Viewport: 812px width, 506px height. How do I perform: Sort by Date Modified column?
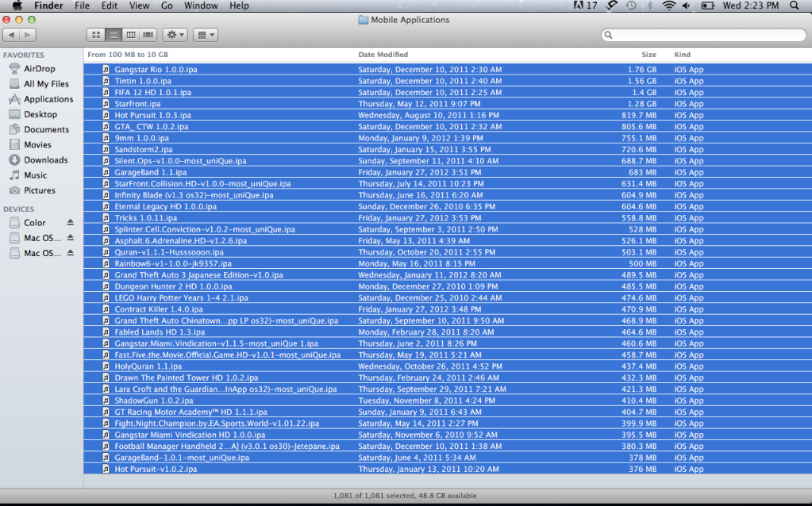coord(383,54)
